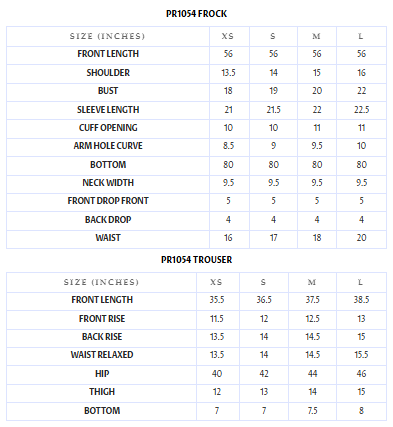Select the trouser WAIST RELAXED label

point(102,355)
